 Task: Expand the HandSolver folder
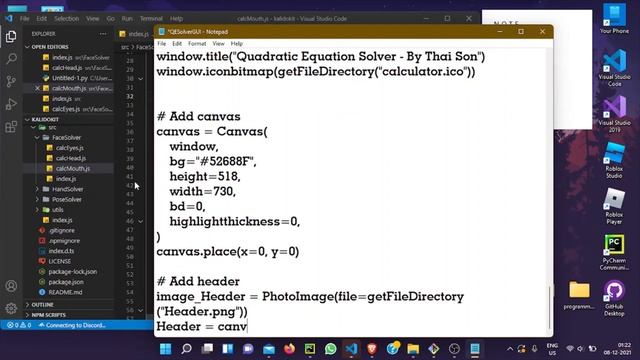coord(37,189)
